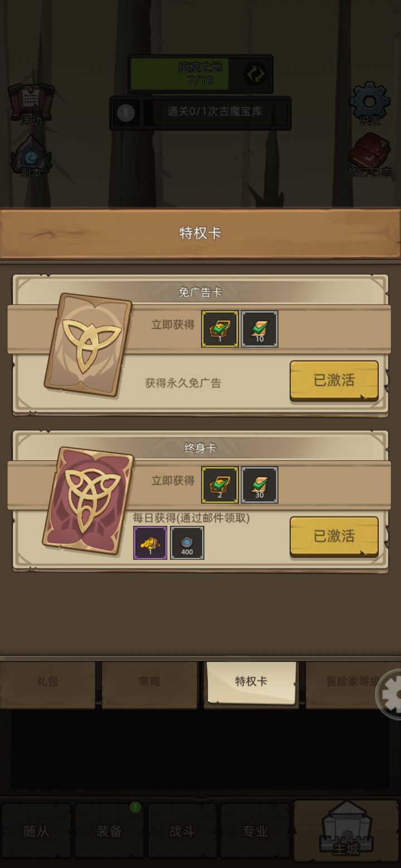This screenshot has height=868, width=401.
Task: Open the 设置 settings gear
Action: click(369, 104)
